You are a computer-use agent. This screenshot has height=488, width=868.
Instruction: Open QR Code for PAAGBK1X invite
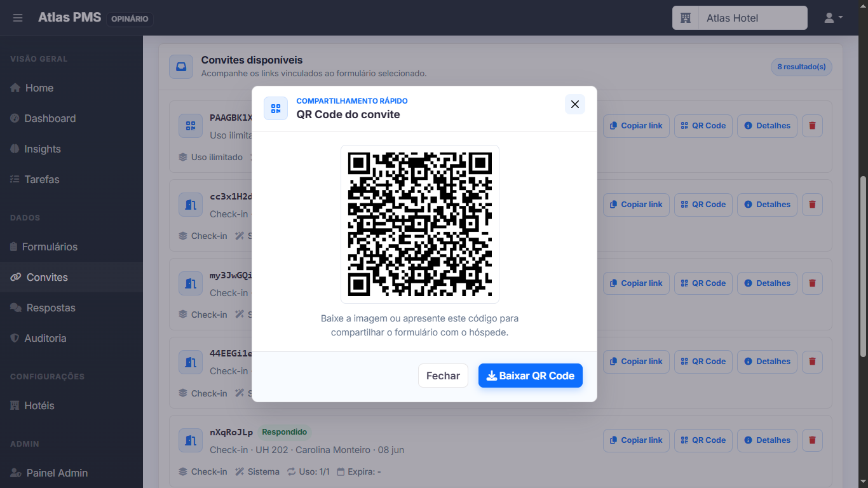tap(703, 126)
